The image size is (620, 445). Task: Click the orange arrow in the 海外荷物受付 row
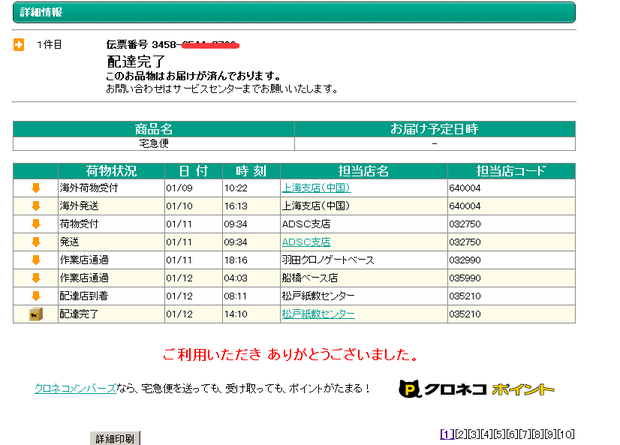pyautogui.click(x=35, y=187)
